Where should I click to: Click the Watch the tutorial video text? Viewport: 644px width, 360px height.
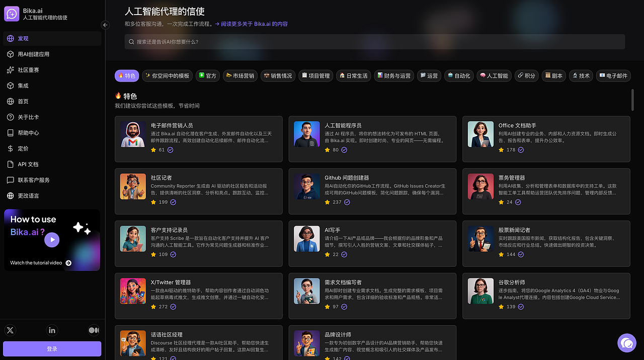click(36, 263)
